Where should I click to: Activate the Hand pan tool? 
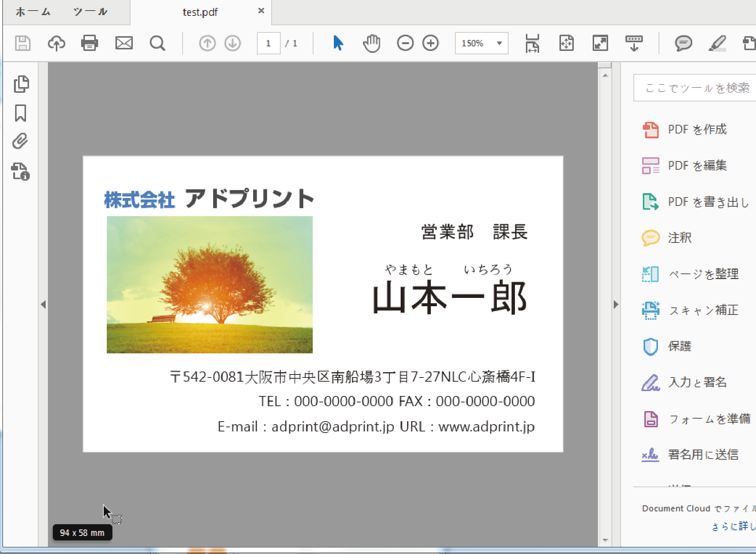point(372,43)
